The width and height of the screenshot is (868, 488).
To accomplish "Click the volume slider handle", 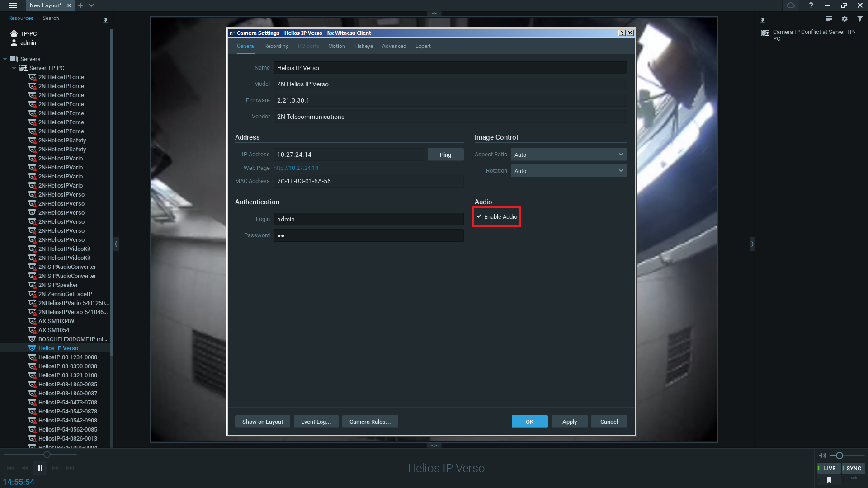I will coord(840,455).
